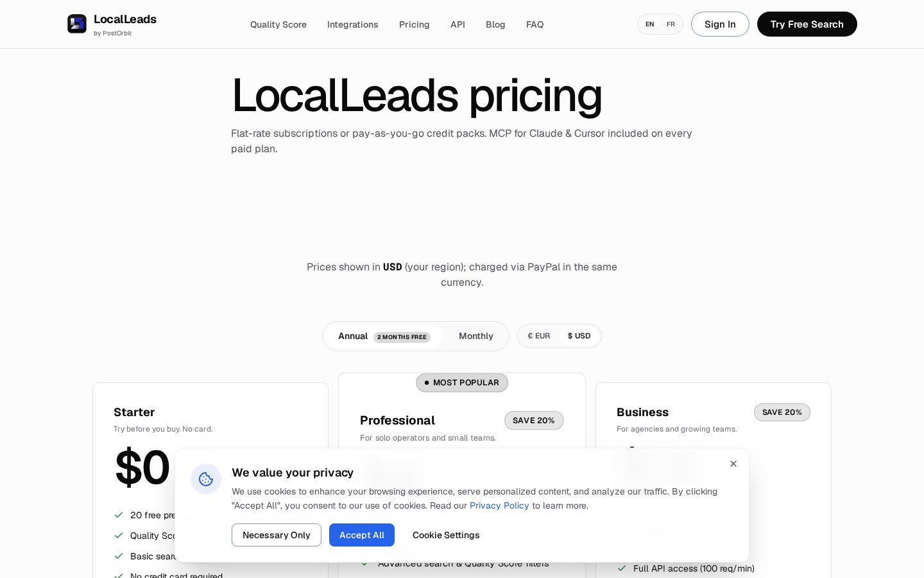Switch language to EN
This screenshot has height=578, width=924.
pos(650,24)
